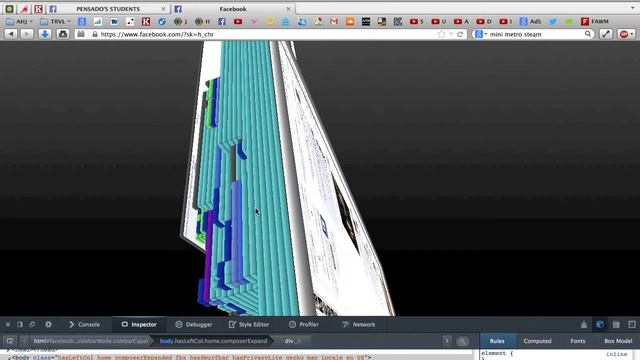Open the Facebook bookmark in bookmarks bar
Viewport: 640px width, 360px height.
point(222,21)
